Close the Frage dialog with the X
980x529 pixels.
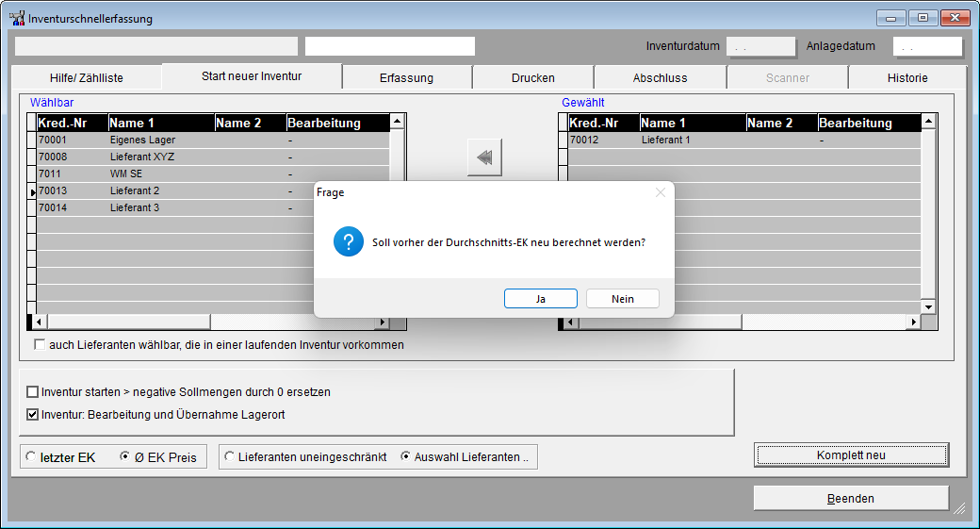click(x=660, y=192)
